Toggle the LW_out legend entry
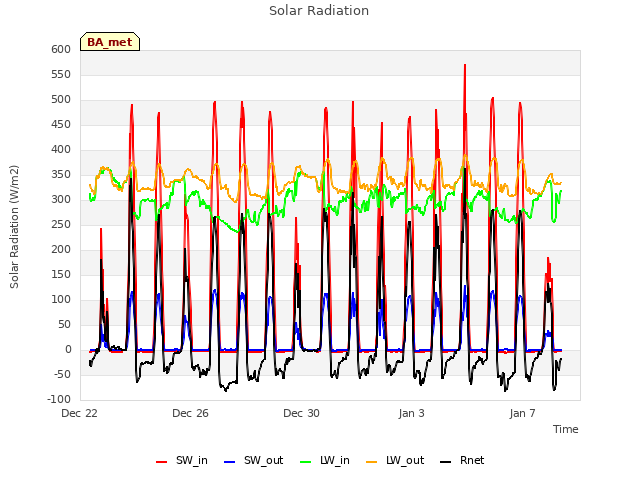The image size is (640, 480). point(395,460)
